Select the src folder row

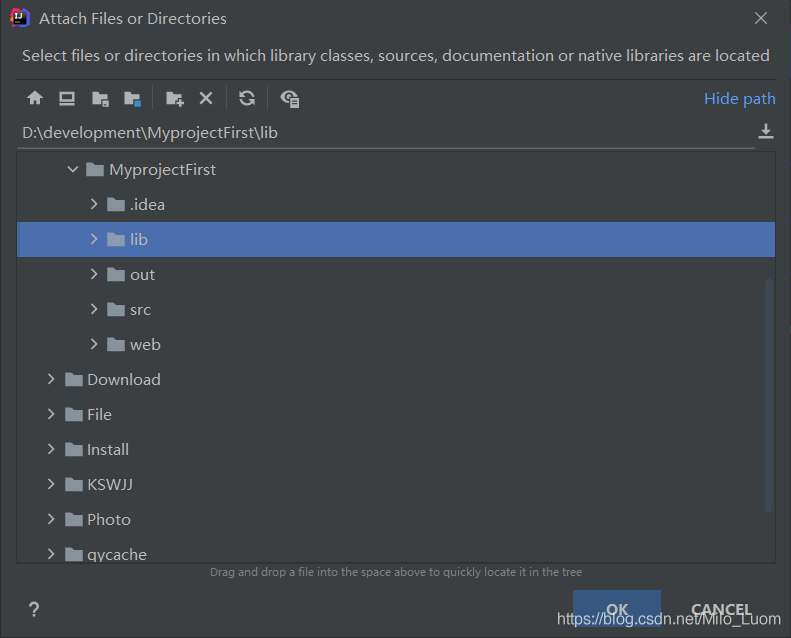396,309
